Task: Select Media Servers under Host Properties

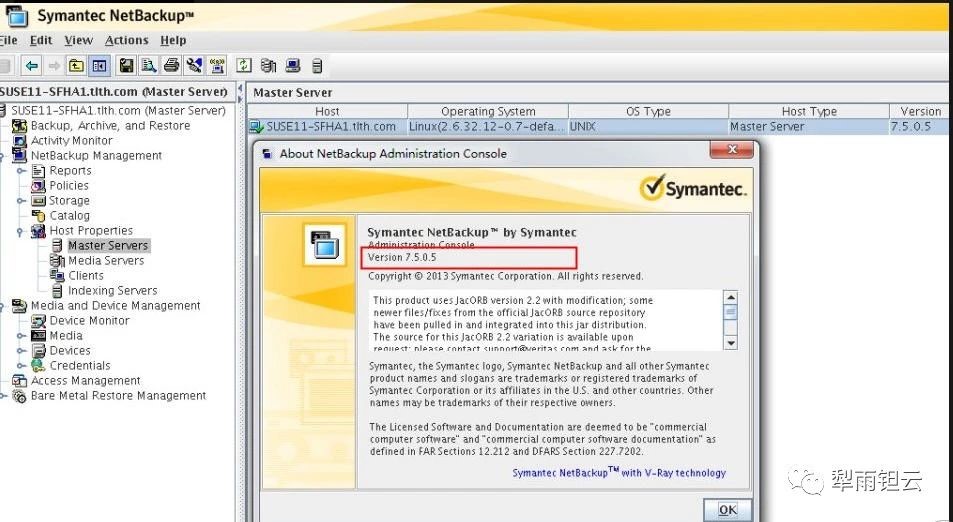Action: pos(106,261)
